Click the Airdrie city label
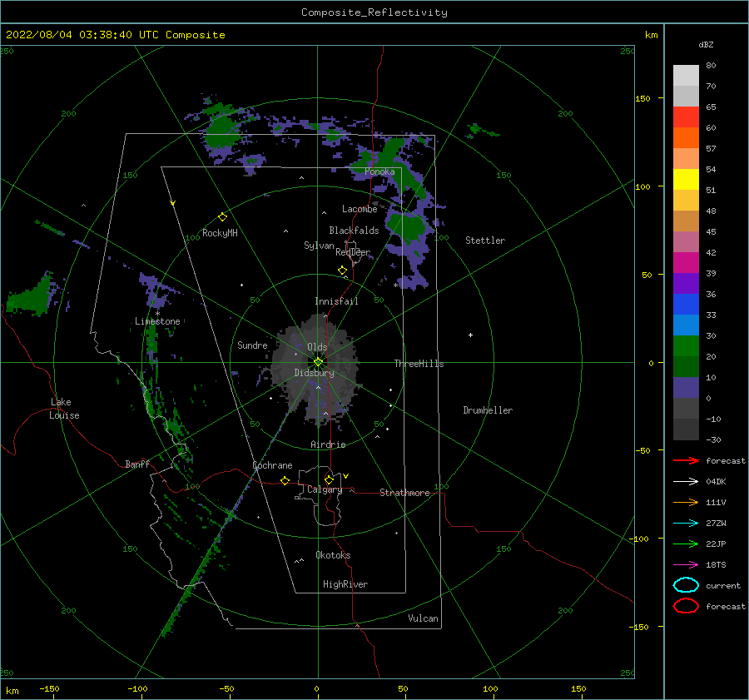Viewport: 749px width, 700px height. tap(328, 444)
